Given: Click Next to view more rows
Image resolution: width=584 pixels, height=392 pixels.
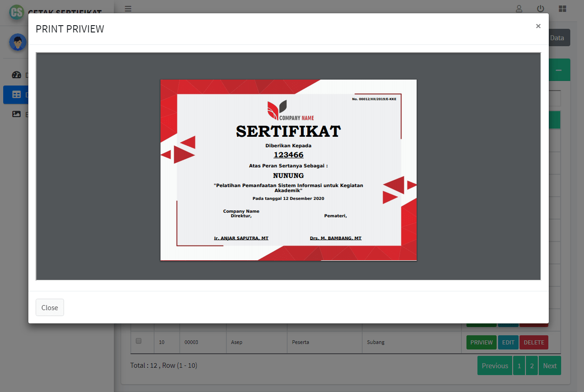Looking at the screenshot, I should coord(549,365).
